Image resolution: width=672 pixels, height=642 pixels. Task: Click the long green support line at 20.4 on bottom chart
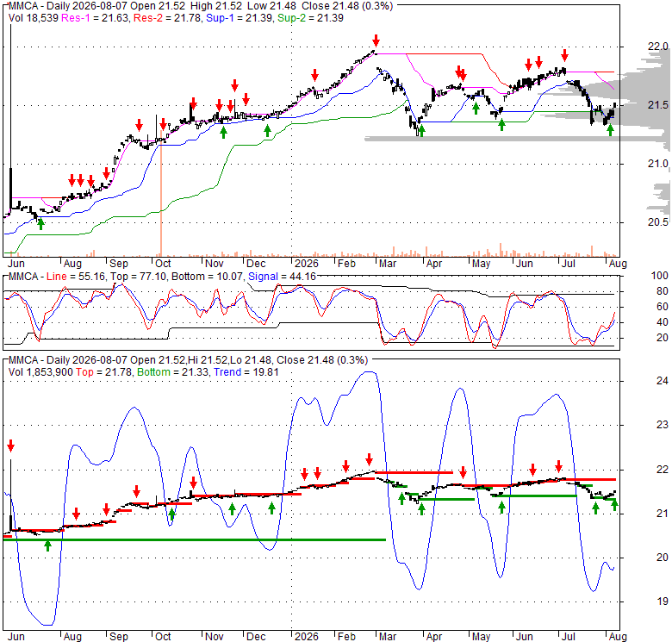[194, 539]
